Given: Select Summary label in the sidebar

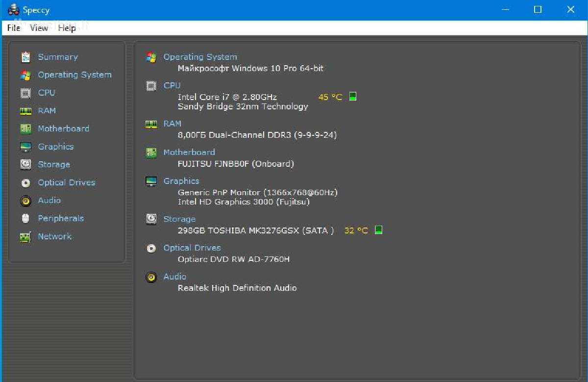Looking at the screenshot, I should click(58, 57).
